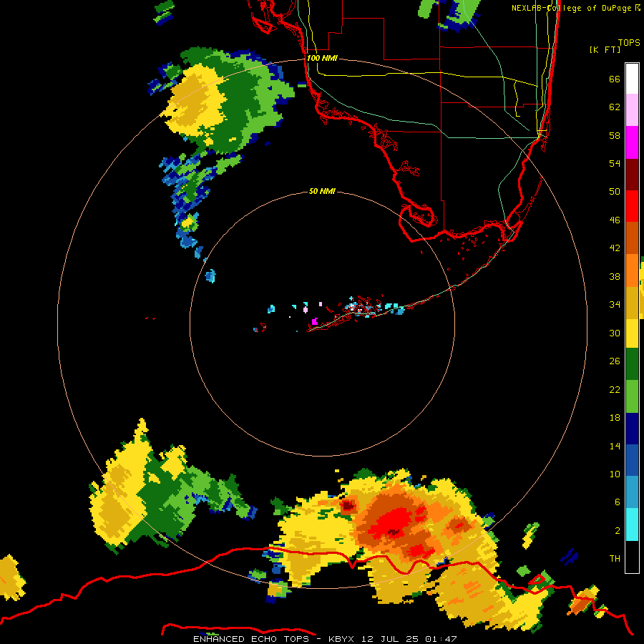This screenshot has width=644, height=644.
Task: Click the "6" legend value
Action: coord(618,502)
